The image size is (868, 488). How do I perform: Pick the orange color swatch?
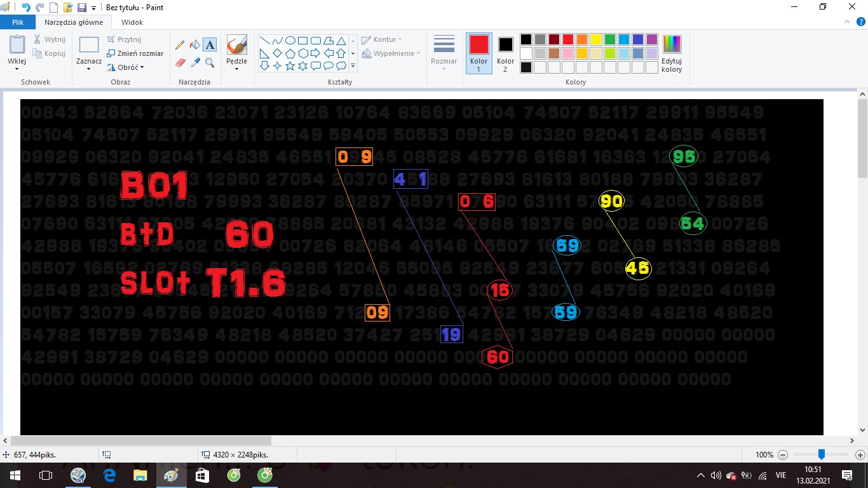point(582,39)
